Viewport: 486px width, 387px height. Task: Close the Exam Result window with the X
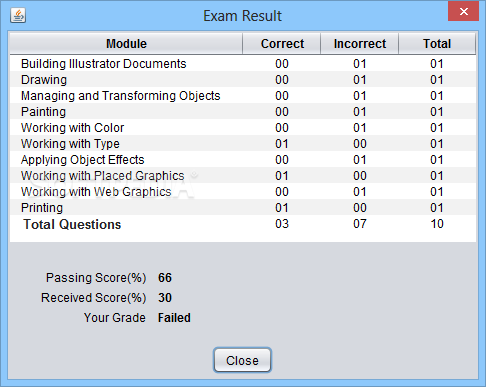(463, 12)
